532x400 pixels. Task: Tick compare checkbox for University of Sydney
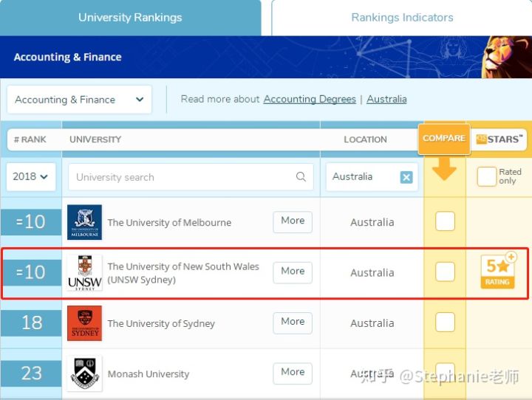(x=445, y=322)
